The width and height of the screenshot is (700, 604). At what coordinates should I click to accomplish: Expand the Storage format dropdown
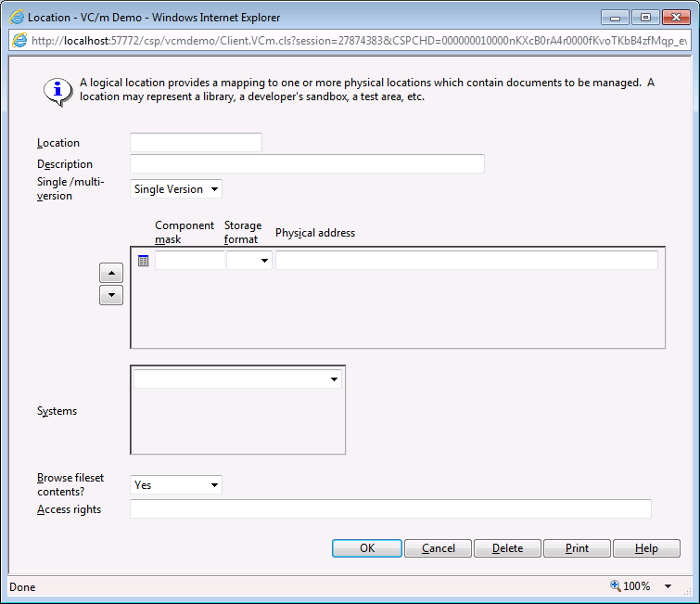[x=249, y=261]
